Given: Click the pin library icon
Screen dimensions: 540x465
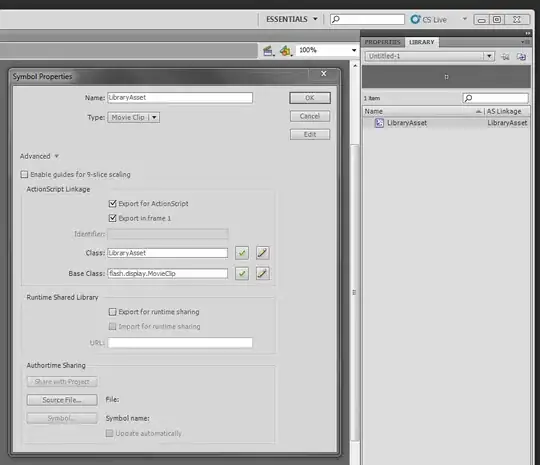Looking at the screenshot, I should pos(506,57).
